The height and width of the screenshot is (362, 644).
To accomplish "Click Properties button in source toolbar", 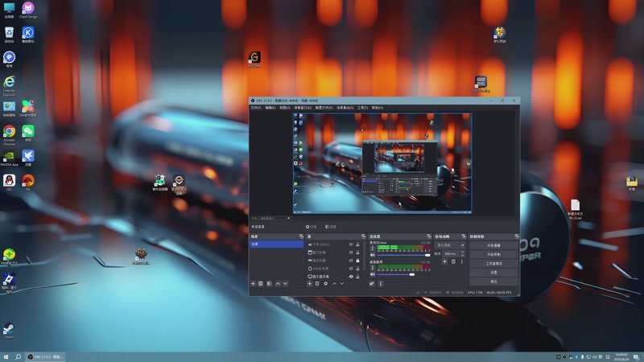I will pyautogui.click(x=312, y=227).
